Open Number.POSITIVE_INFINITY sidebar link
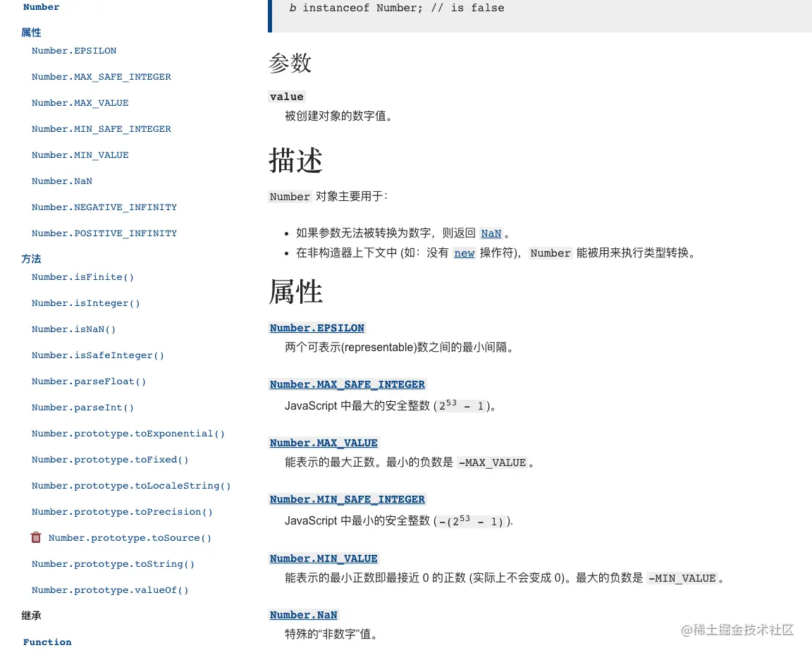The height and width of the screenshot is (655, 812). coord(104,233)
